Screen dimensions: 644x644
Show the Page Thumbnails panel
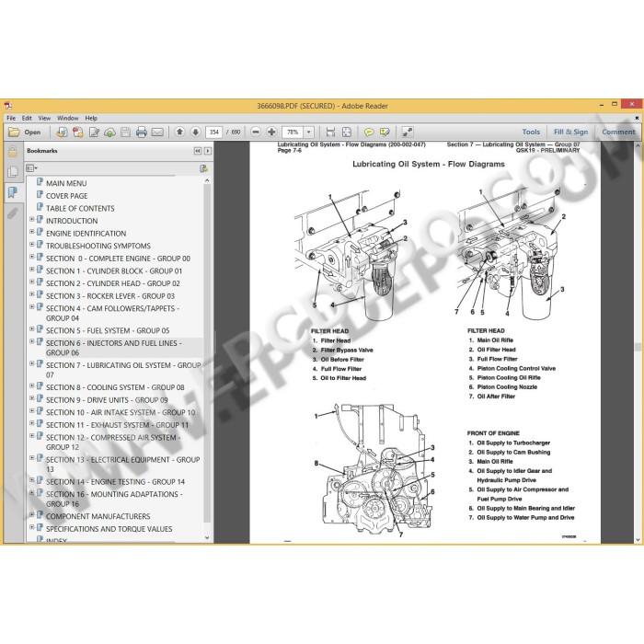(12, 172)
